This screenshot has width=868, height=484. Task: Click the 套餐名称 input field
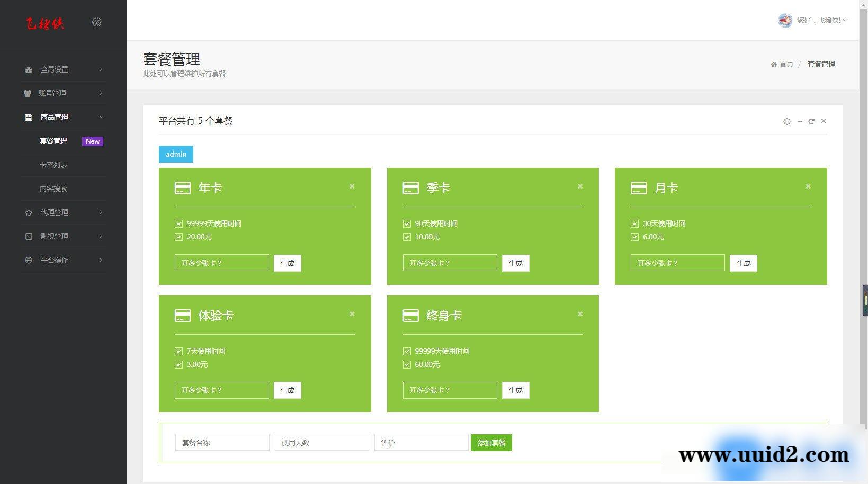pyautogui.click(x=222, y=442)
